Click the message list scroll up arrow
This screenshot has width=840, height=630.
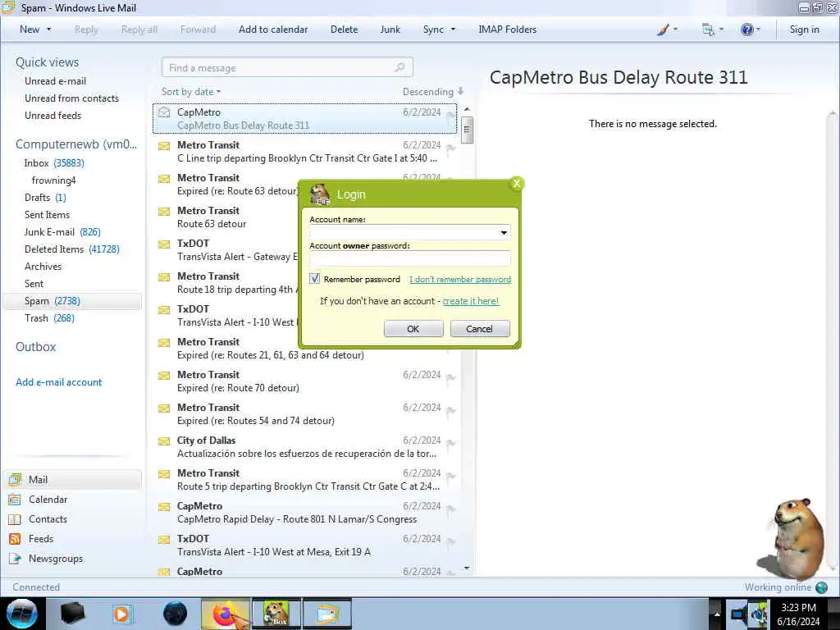click(x=467, y=109)
